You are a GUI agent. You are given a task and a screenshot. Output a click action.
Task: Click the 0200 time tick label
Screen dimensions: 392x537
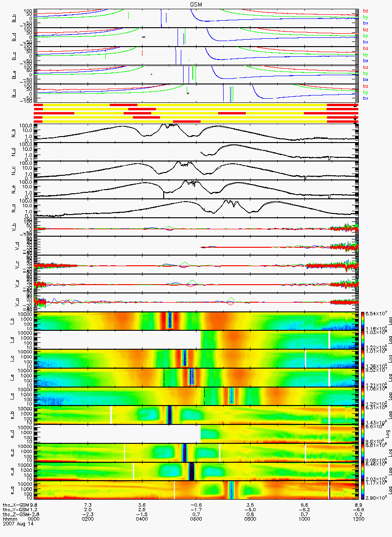[x=88, y=519]
